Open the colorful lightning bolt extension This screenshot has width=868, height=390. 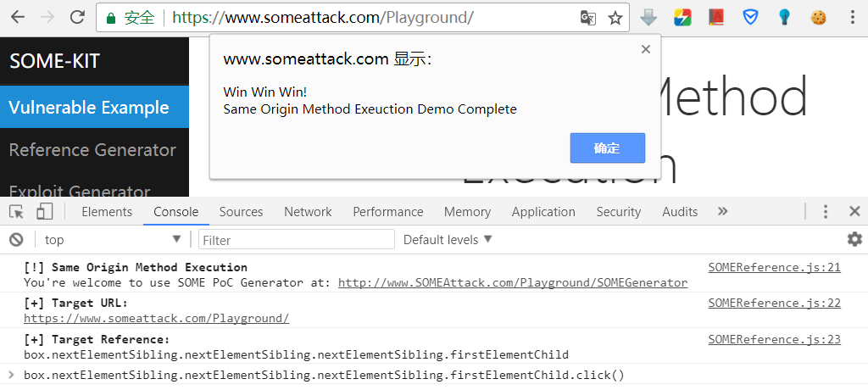click(682, 18)
